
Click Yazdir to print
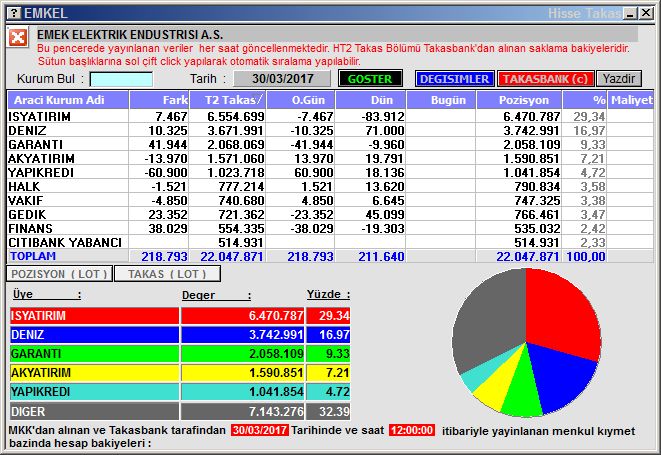pyautogui.click(x=619, y=78)
